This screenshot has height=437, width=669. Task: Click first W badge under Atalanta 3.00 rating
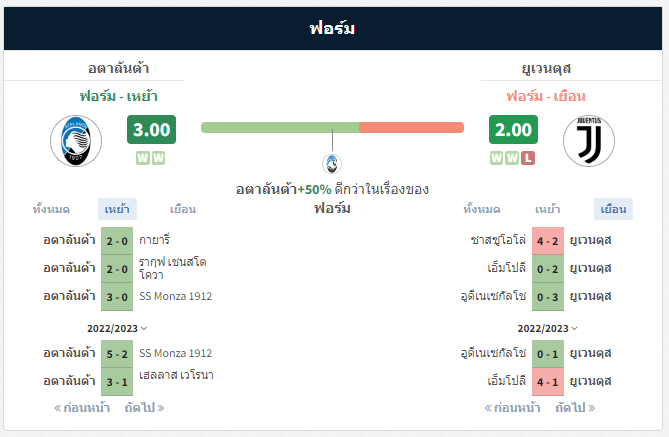point(143,158)
